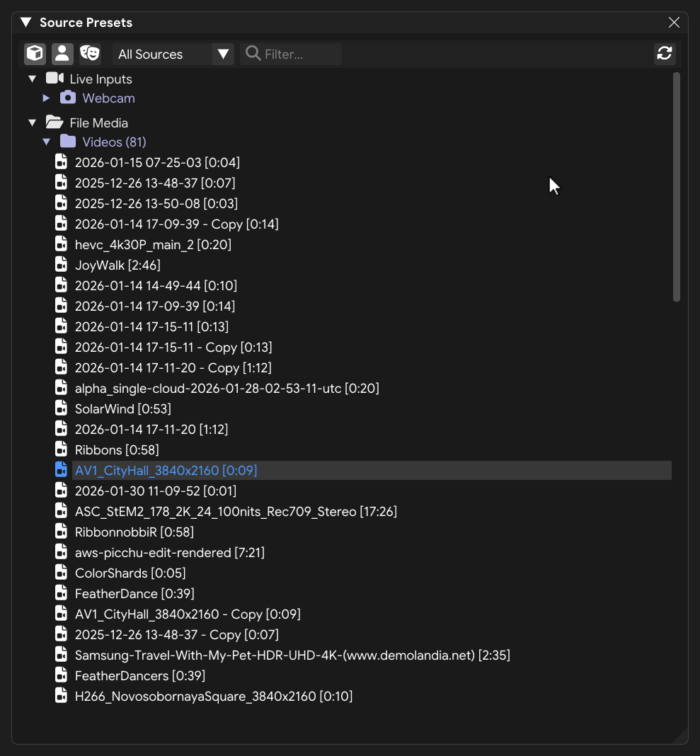Click video file icon beside 2026-01-15 07-25-03
Screen dimensions: 700x756
[62, 161]
